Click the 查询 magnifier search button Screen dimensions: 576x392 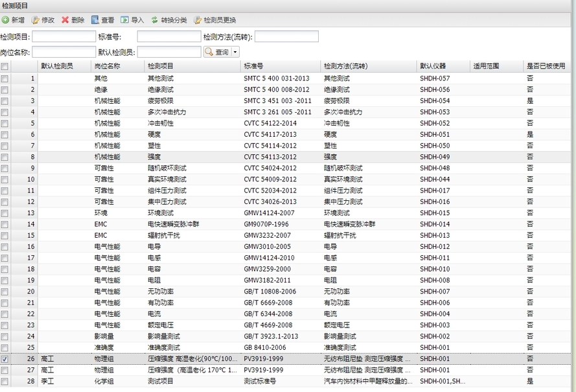[217, 52]
